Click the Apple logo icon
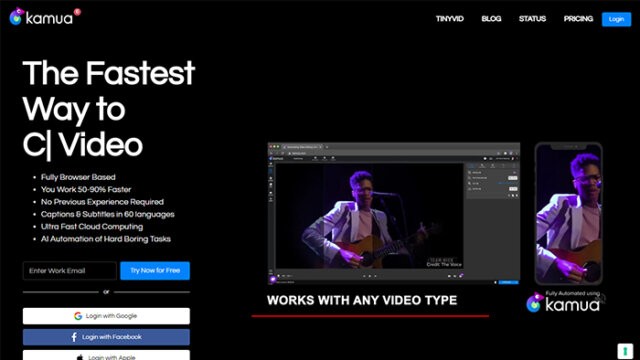This screenshot has height=360, width=640. [80, 358]
